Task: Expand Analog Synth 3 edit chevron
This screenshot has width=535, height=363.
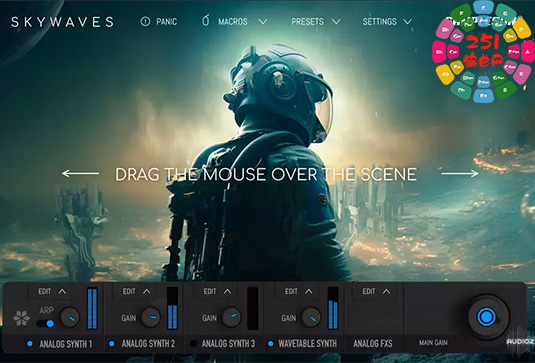Action: 228,291
